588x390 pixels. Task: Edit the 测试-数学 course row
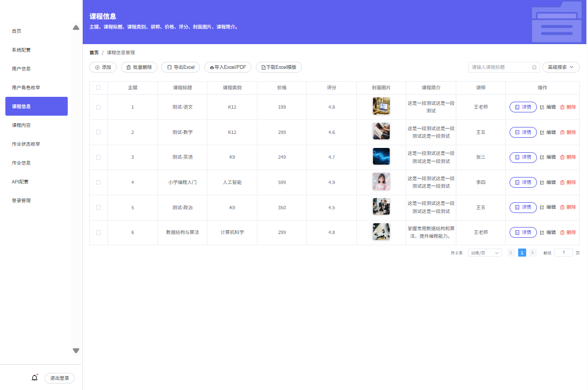pyautogui.click(x=548, y=132)
